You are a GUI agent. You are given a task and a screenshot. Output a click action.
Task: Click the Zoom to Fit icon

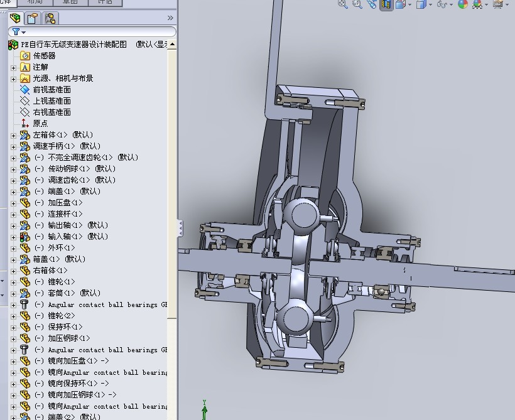(343, 4)
